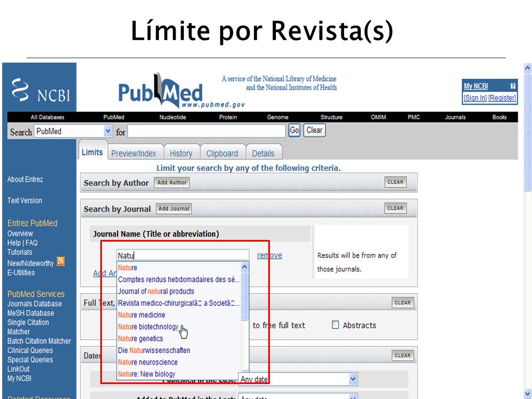This screenshot has height=399, width=532.
Task: Select Journals in the database bar
Action: pyautogui.click(x=456, y=117)
